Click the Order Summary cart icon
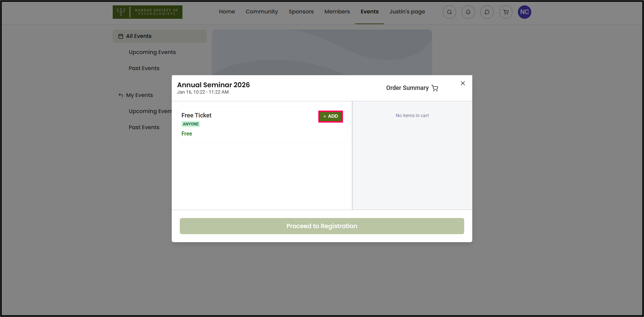The height and width of the screenshot is (317, 644). pyautogui.click(x=435, y=88)
